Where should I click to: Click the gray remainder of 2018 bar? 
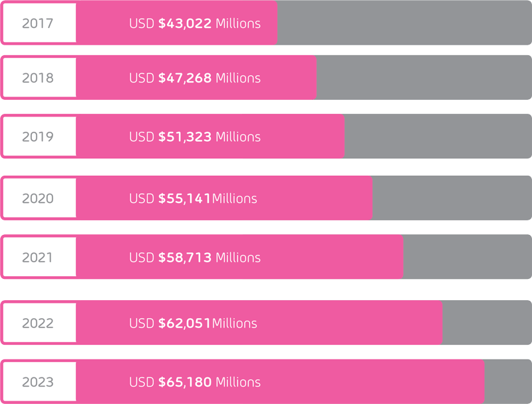pos(424,77)
